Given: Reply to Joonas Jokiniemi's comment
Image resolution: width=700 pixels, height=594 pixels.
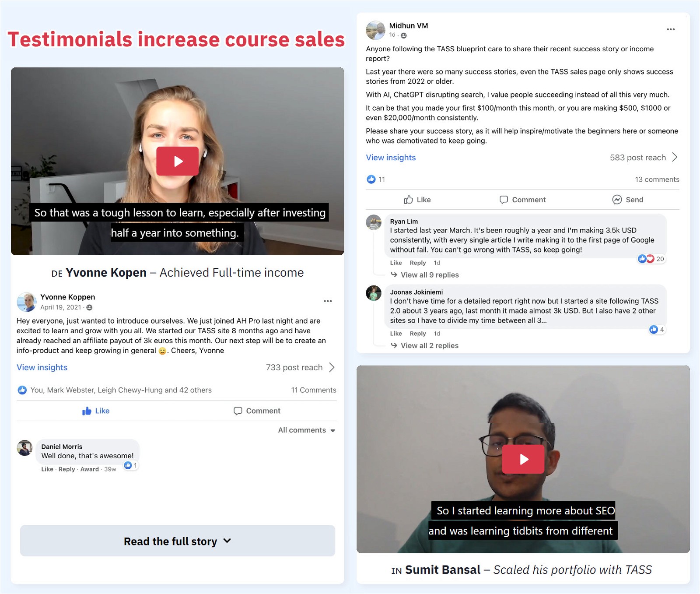Looking at the screenshot, I should [x=417, y=334].
